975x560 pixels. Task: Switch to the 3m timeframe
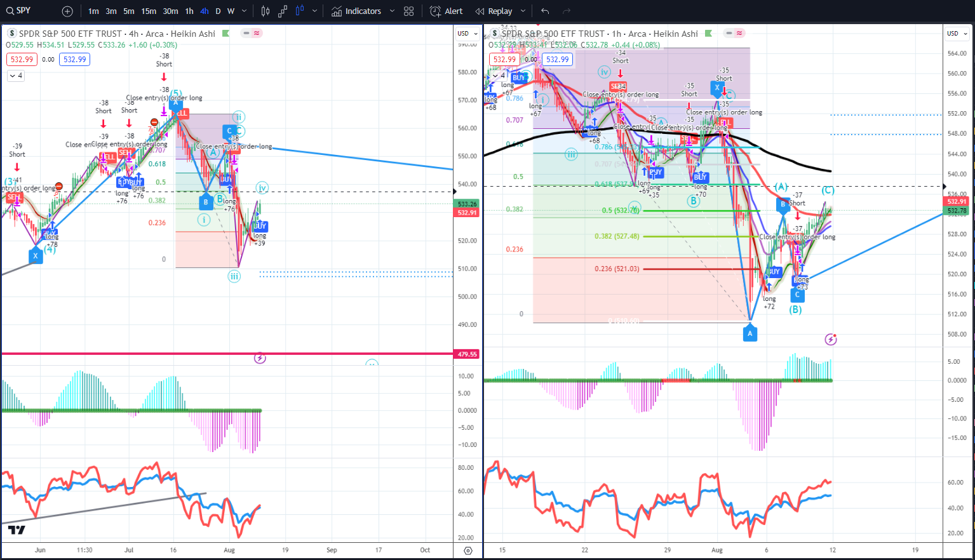point(111,11)
